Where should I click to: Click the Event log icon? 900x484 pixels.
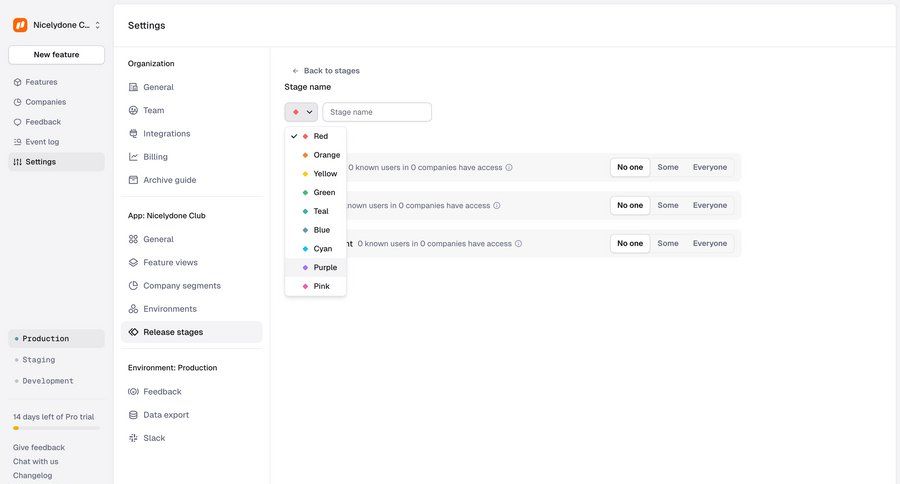(17, 142)
